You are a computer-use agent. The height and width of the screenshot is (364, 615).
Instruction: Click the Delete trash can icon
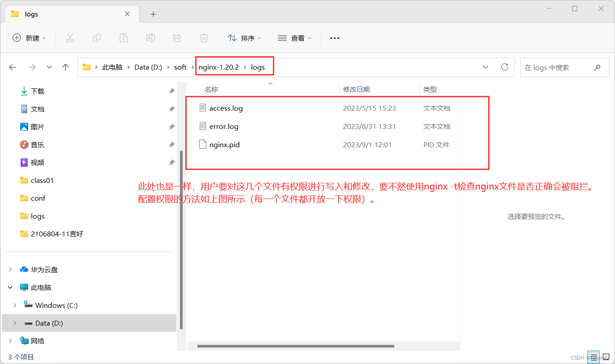204,38
